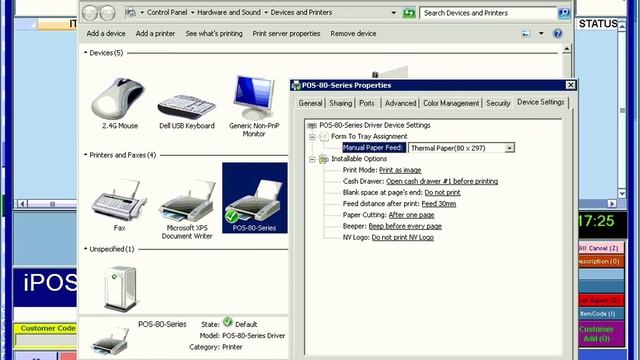Switch to the Color Management tab
The width and height of the screenshot is (640, 360).
[451, 103]
